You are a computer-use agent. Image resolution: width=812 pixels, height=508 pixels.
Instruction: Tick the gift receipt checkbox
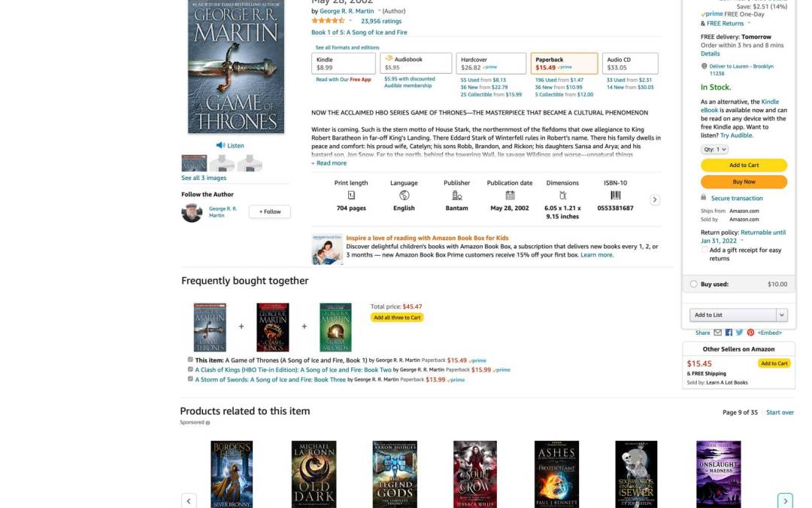coord(704,250)
